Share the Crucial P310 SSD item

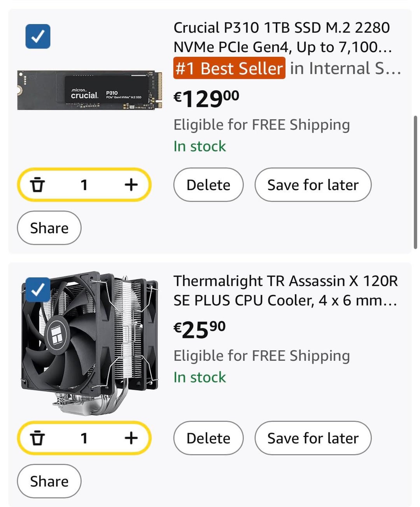coord(49,228)
